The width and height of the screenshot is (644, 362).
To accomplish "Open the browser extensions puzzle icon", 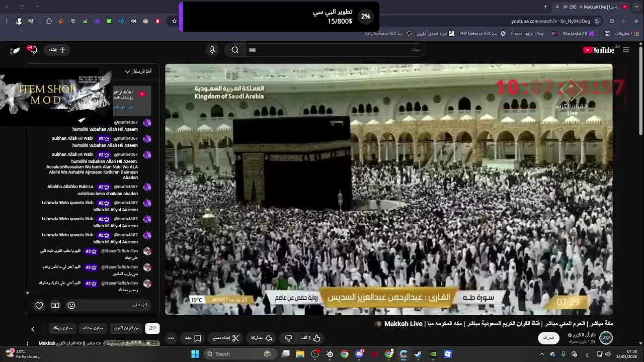I will point(49,21).
